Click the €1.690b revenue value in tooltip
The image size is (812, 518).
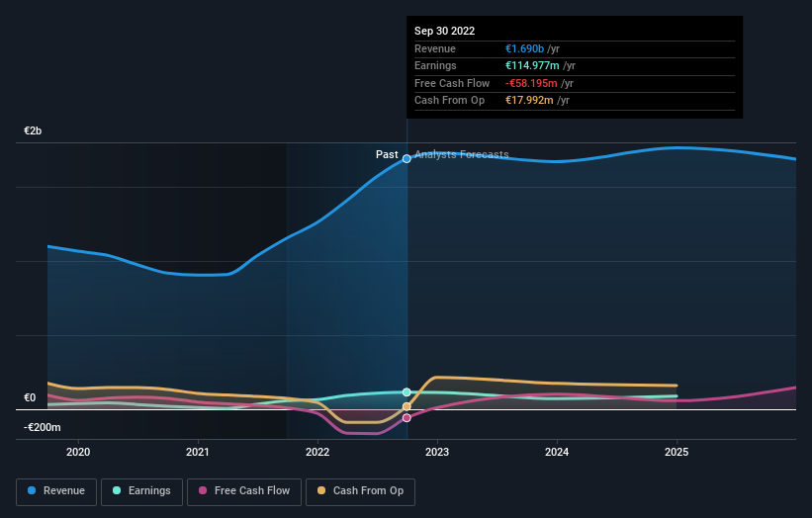pyautogui.click(x=524, y=48)
